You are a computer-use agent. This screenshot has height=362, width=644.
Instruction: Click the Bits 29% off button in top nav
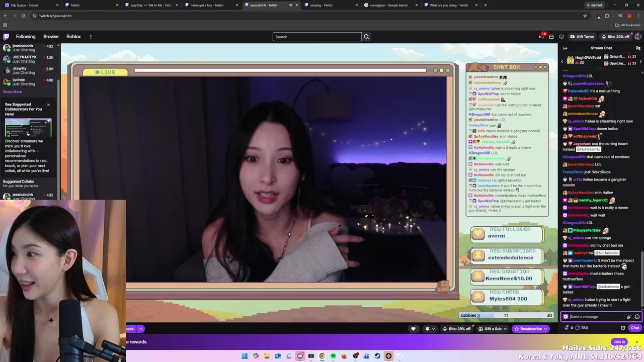[x=615, y=37]
